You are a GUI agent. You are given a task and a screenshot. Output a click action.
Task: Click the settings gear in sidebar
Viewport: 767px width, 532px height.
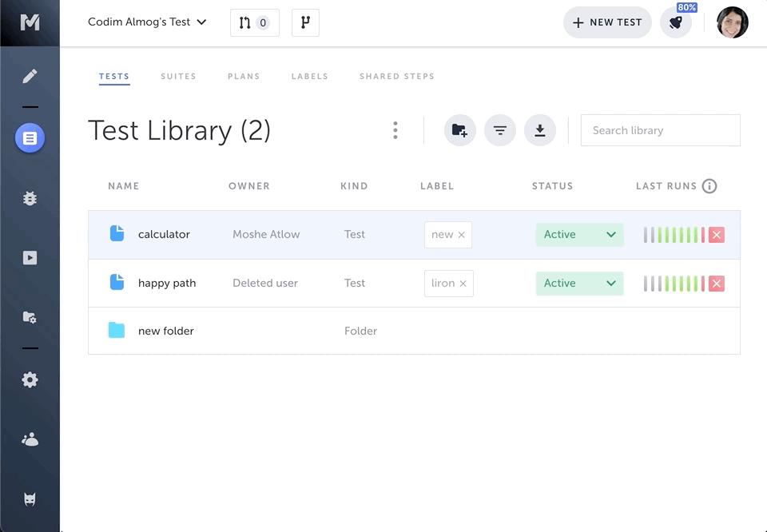coord(30,380)
